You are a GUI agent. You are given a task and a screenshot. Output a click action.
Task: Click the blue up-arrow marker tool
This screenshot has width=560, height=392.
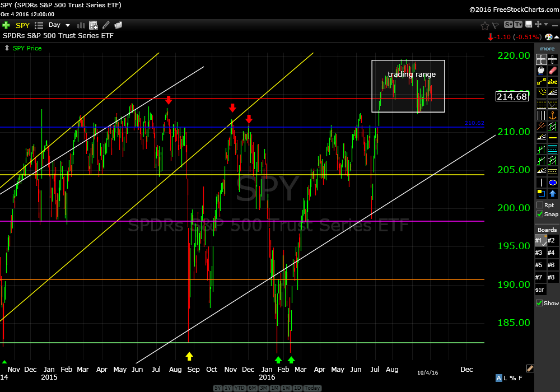coord(553,194)
